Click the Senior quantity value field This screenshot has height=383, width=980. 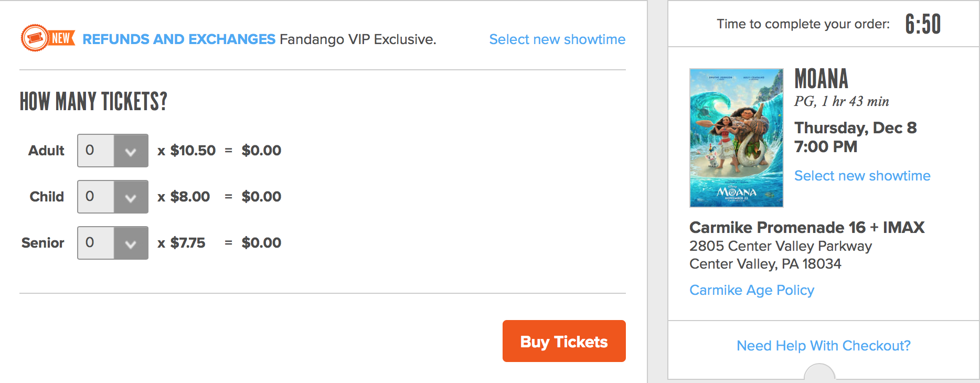point(95,243)
